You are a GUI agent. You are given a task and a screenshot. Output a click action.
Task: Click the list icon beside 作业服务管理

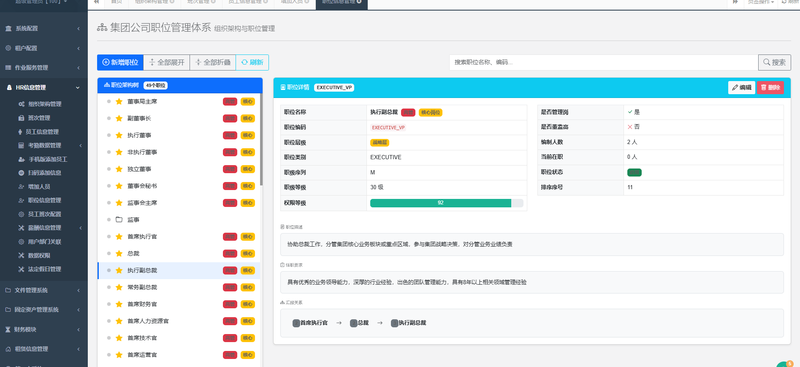tap(8, 67)
